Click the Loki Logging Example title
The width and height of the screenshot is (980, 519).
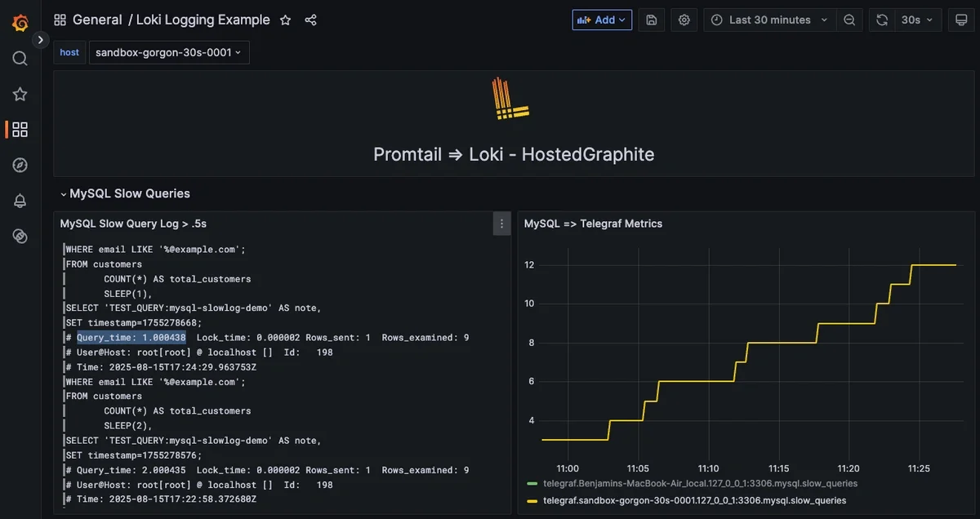203,20
